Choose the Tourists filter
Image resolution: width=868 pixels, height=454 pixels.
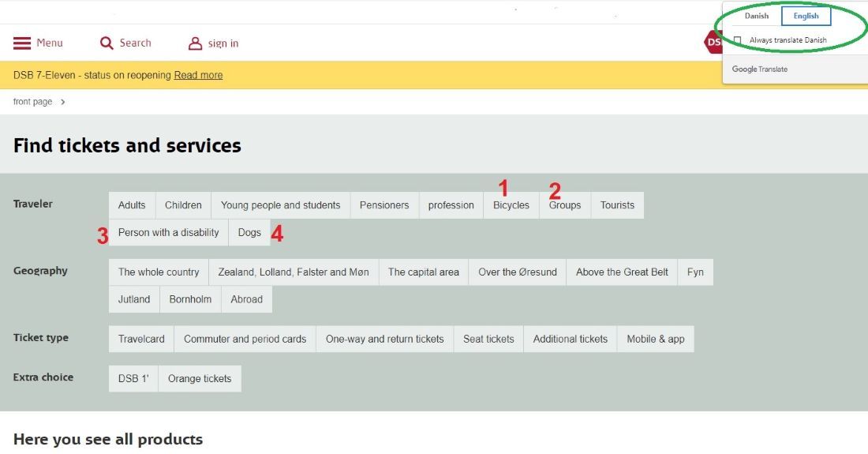(x=617, y=205)
